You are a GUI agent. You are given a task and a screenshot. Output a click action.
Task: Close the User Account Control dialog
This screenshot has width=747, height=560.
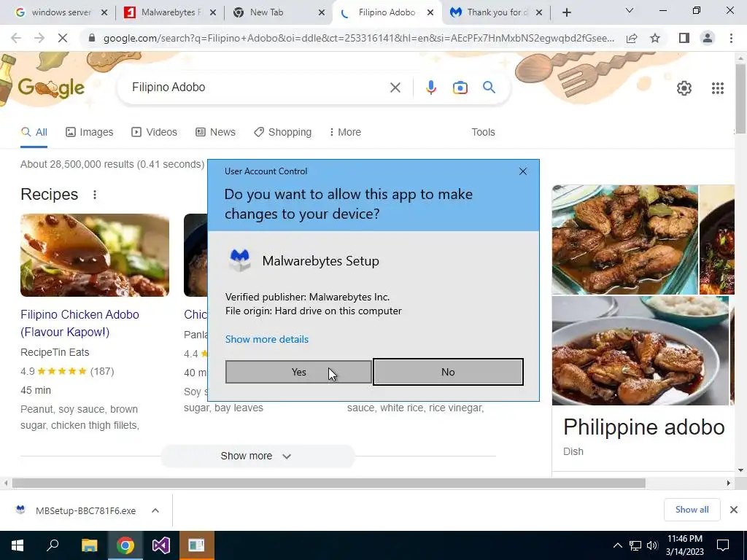point(522,171)
